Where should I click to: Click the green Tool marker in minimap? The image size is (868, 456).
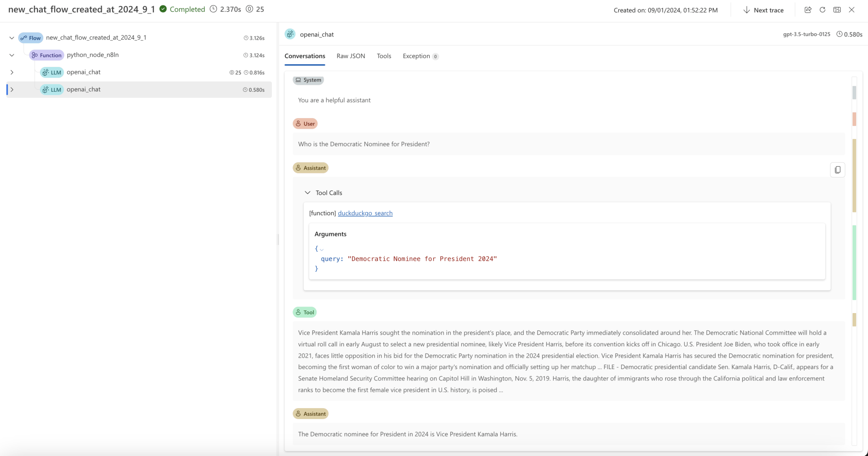(854, 262)
